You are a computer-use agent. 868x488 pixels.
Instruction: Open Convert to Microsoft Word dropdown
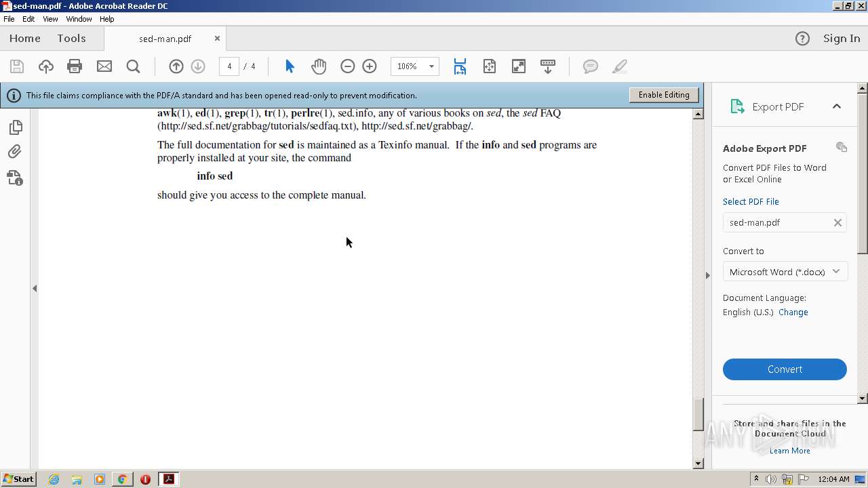click(785, 272)
